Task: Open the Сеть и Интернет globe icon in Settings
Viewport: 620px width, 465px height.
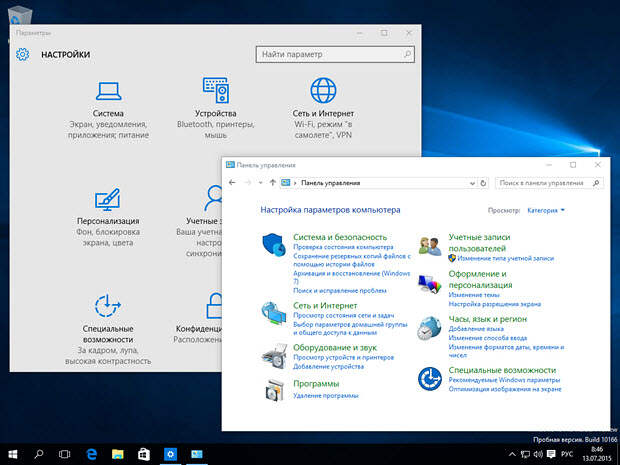Action: 323,90
